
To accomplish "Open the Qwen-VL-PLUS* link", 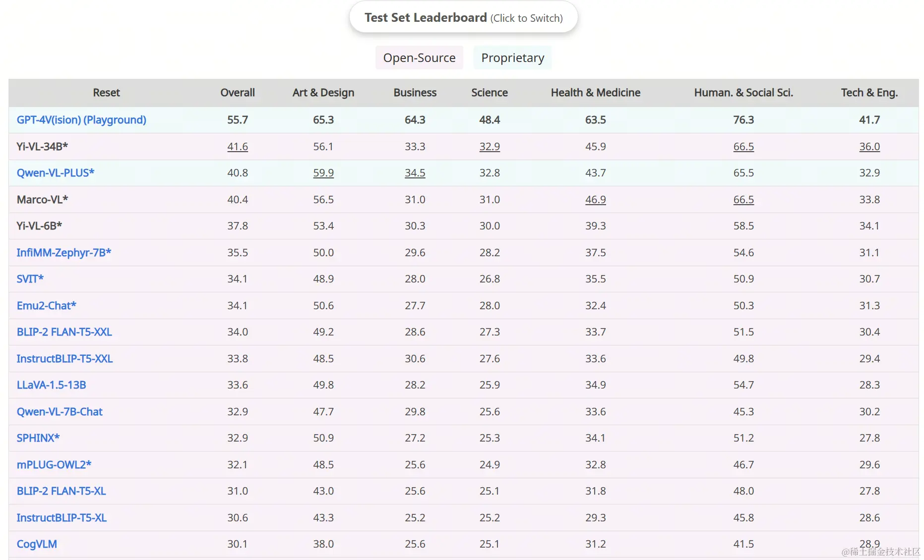I will tap(56, 173).
